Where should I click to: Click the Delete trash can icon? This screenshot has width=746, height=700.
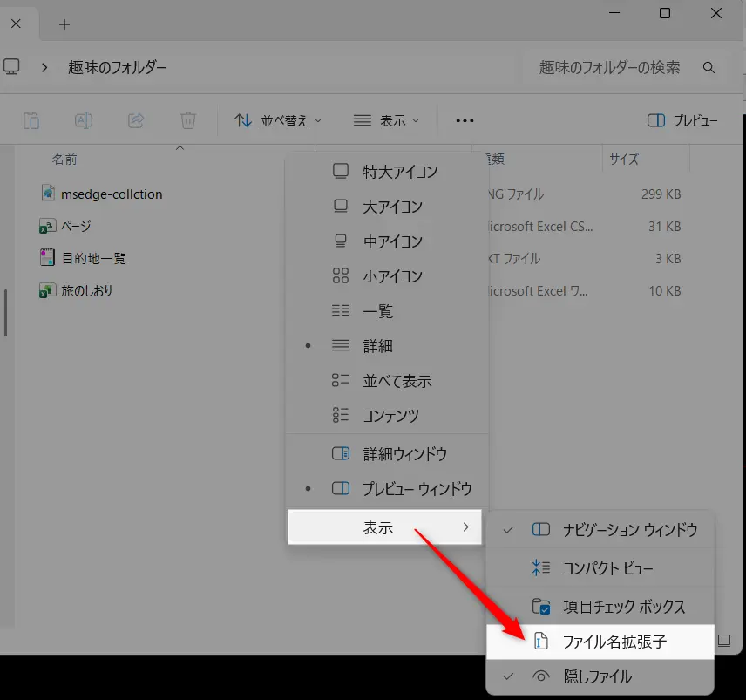(x=187, y=120)
